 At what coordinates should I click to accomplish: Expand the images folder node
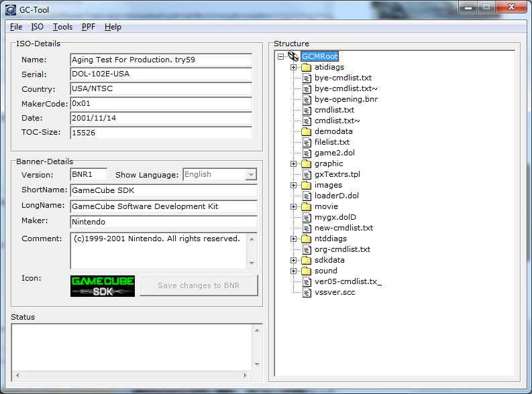pos(293,186)
